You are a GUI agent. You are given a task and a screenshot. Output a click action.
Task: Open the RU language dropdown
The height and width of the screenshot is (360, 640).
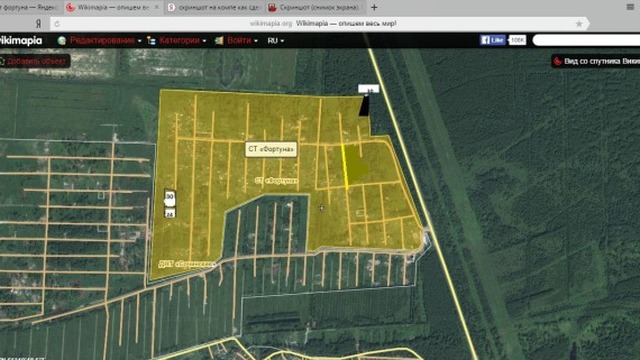pyautogui.click(x=276, y=41)
